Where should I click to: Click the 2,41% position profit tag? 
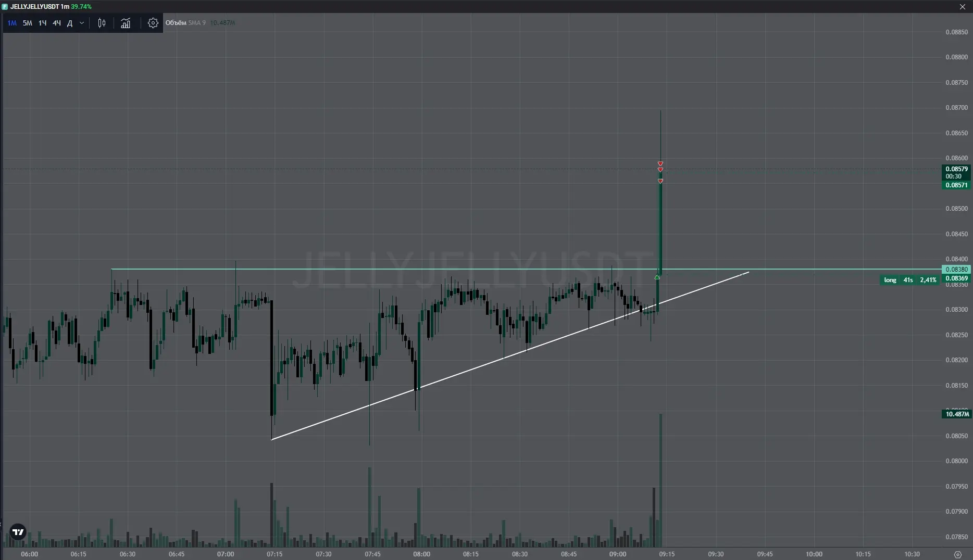click(928, 280)
